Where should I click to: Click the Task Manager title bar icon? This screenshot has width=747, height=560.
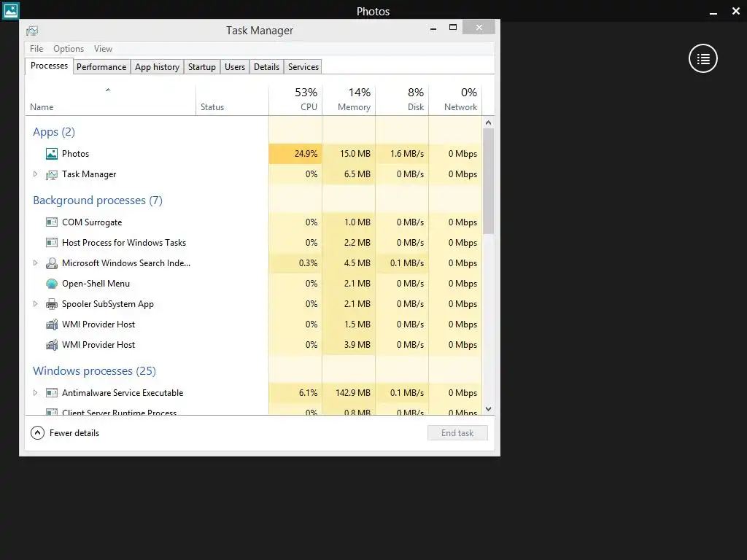pyautogui.click(x=32, y=31)
